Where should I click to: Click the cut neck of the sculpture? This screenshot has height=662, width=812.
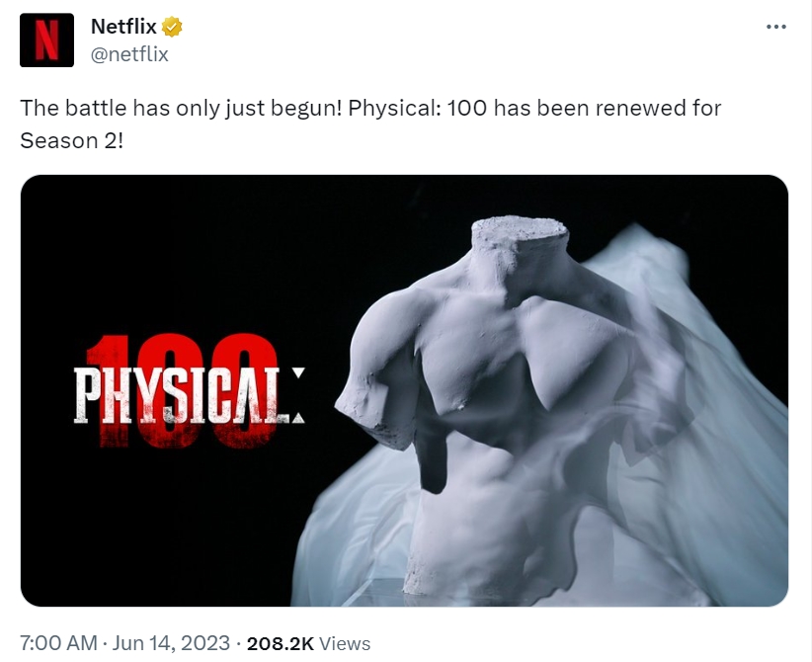point(520,231)
